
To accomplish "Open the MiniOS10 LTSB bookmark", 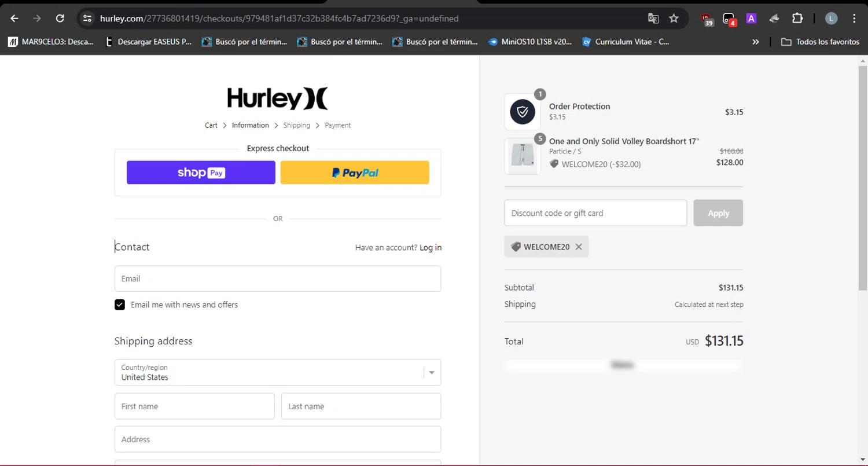I will [x=530, y=42].
